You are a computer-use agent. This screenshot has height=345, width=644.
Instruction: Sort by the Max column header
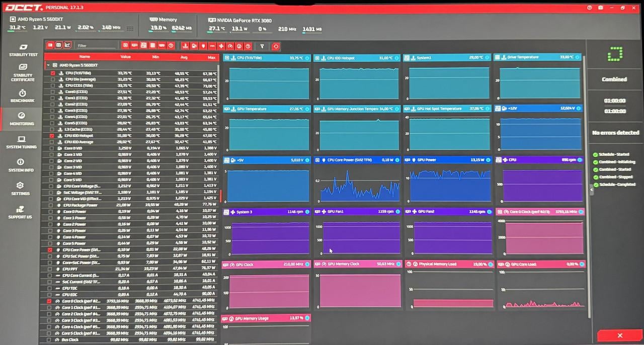pyautogui.click(x=212, y=57)
